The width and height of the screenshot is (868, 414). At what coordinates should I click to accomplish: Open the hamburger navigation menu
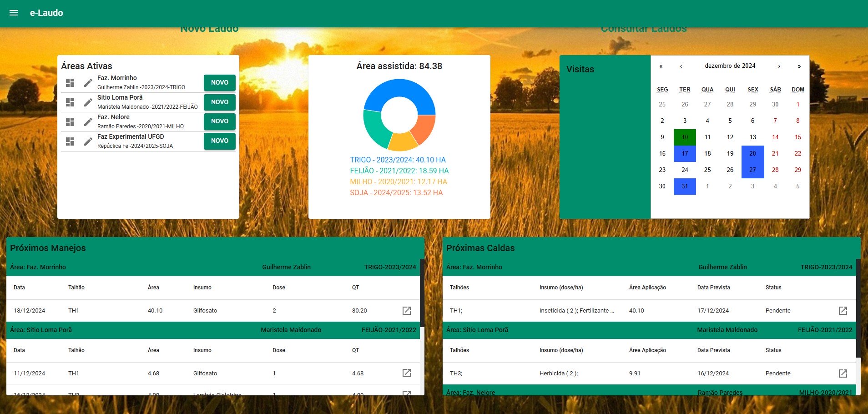pos(14,13)
